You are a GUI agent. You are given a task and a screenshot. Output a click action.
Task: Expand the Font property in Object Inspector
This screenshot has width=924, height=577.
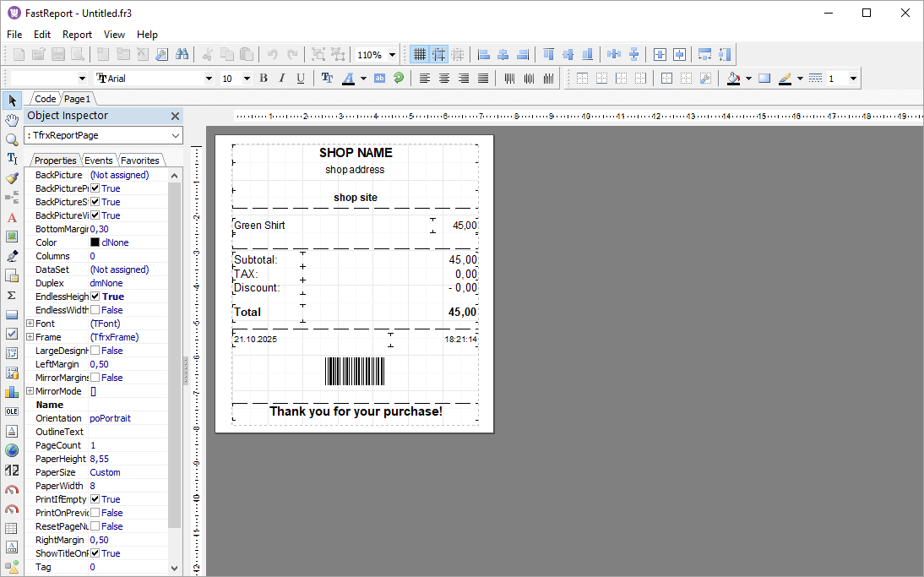coord(30,323)
